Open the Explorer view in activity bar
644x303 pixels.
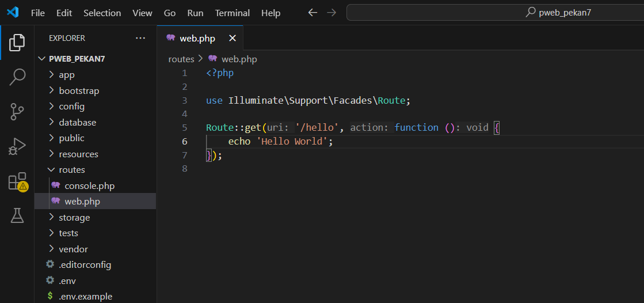click(17, 42)
